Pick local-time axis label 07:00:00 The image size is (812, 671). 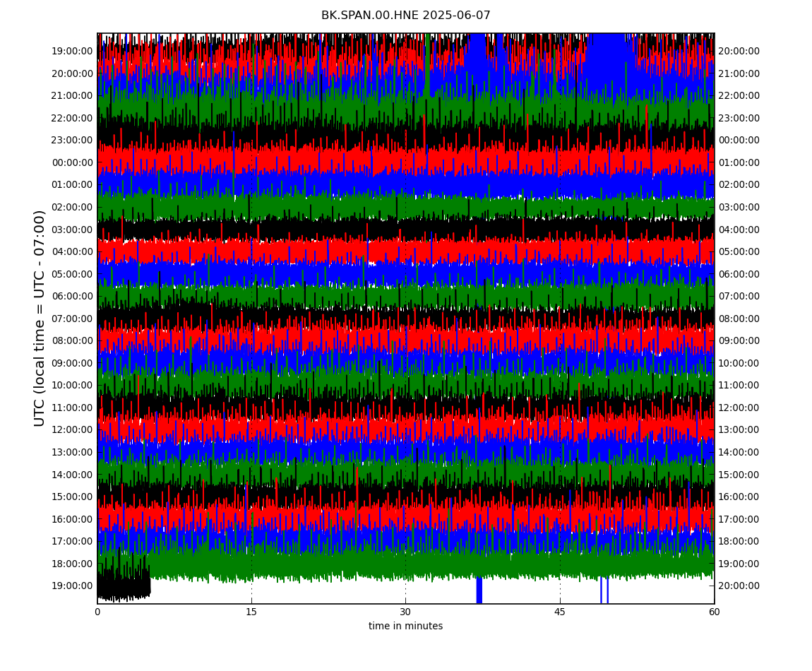tap(739, 297)
